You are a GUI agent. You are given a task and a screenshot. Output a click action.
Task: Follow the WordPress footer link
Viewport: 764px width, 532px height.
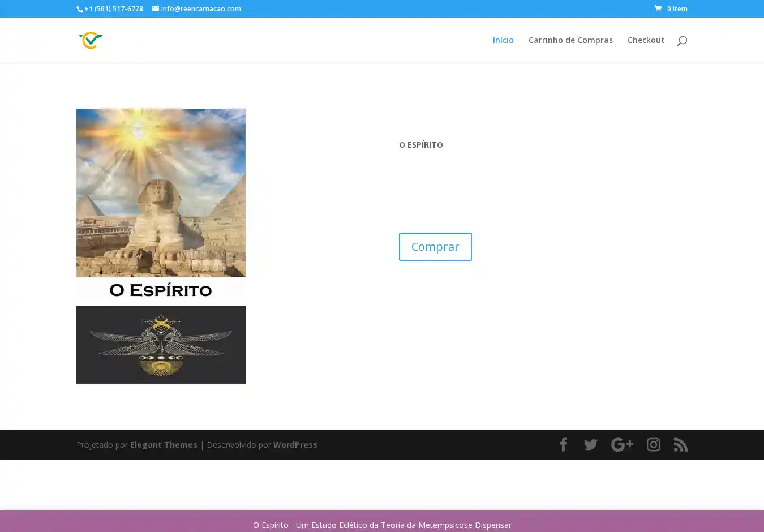coord(295,445)
